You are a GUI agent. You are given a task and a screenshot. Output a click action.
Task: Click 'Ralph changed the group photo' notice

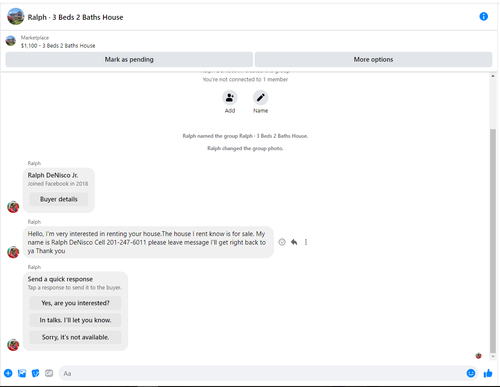coord(245,148)
